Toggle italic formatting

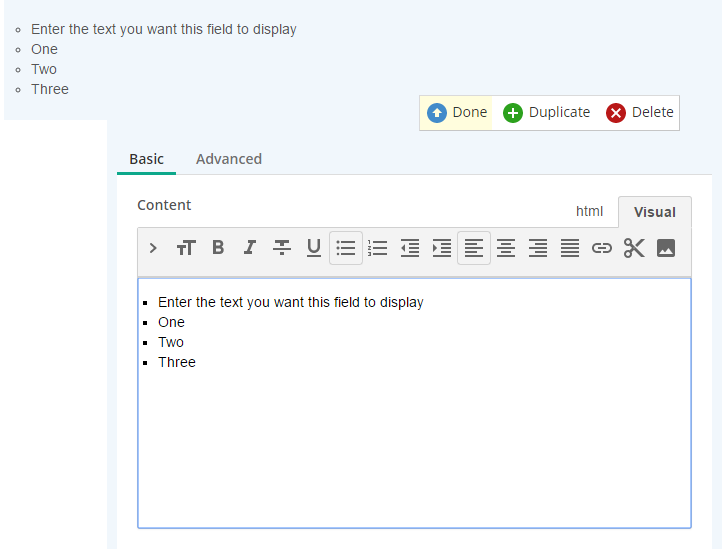(x=250, y=248)
